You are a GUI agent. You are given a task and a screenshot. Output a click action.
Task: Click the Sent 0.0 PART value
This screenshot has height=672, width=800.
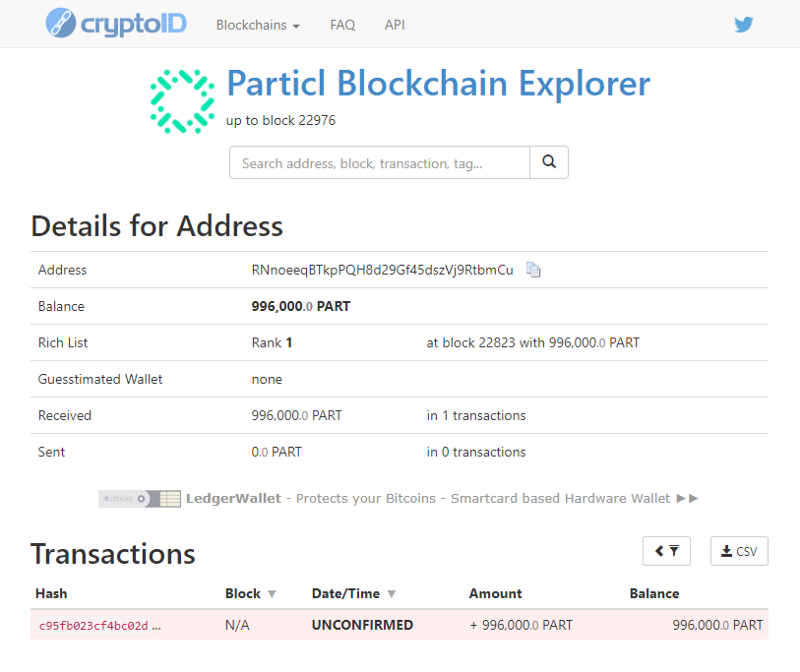click(x=276, y=452)
